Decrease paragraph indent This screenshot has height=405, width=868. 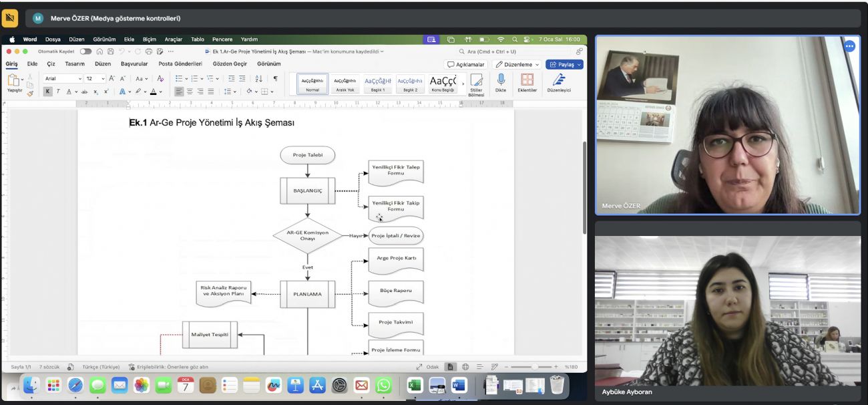tap(231, 78)
